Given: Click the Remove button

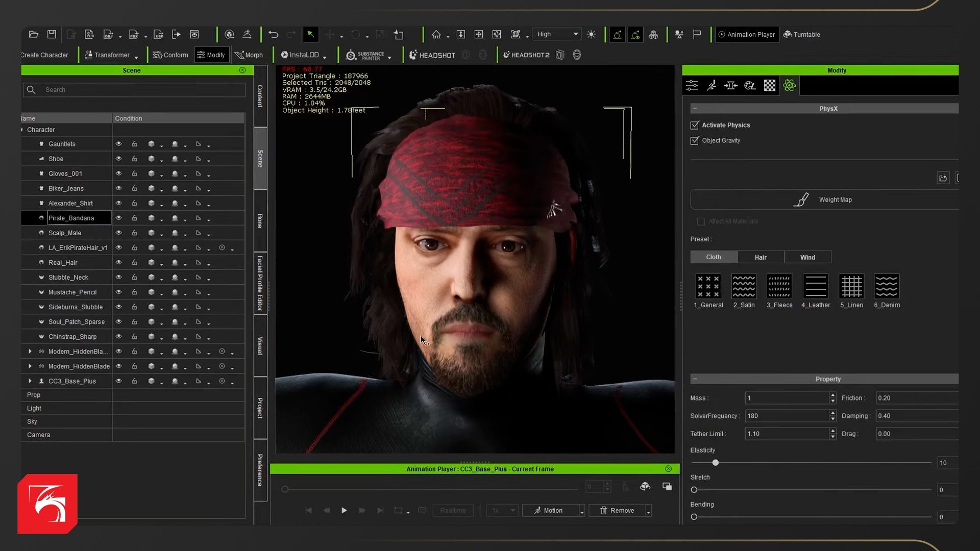Looking at the screenshot, I should [617, 511].
